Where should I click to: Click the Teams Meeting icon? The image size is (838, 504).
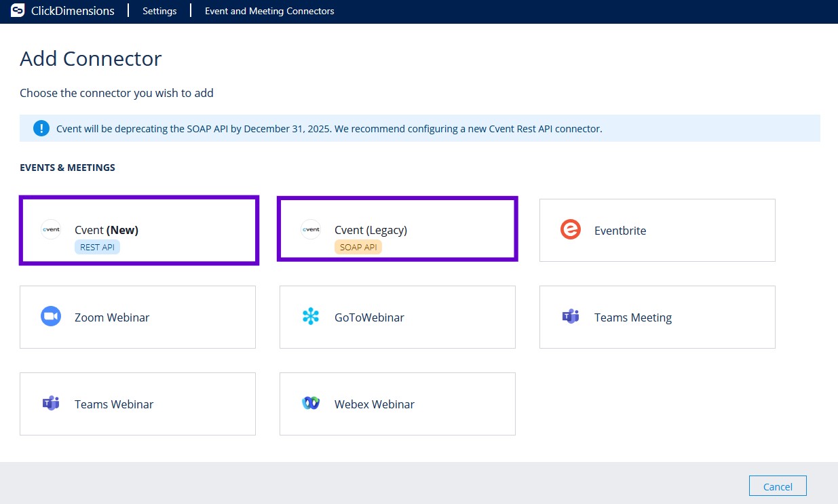[x=571, y=317]
